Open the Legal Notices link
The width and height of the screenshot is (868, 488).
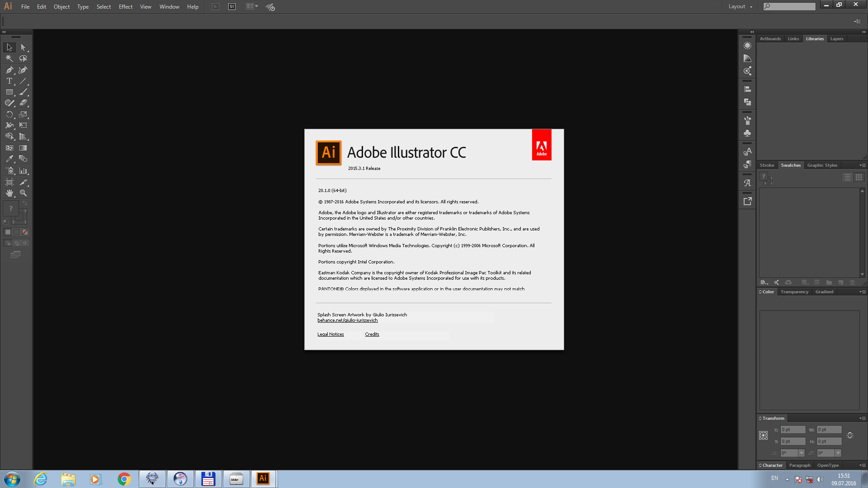330,334
